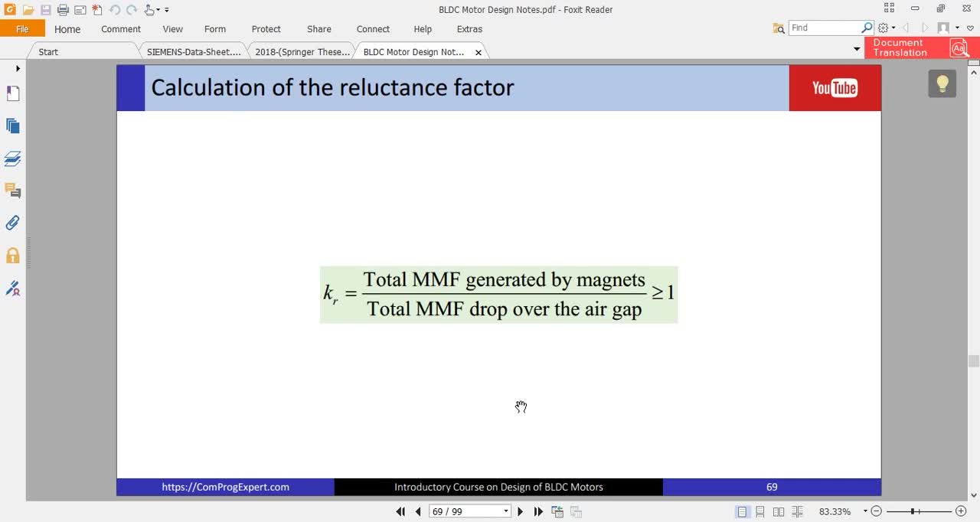Click the zoom out minus button
This screenshot has width=980, height=522.
(x=877, y=511)
